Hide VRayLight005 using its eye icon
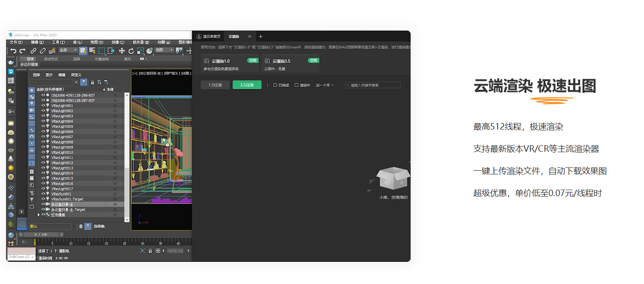The width and height of the screenshot is (644, 284). (x=43, y=126)
